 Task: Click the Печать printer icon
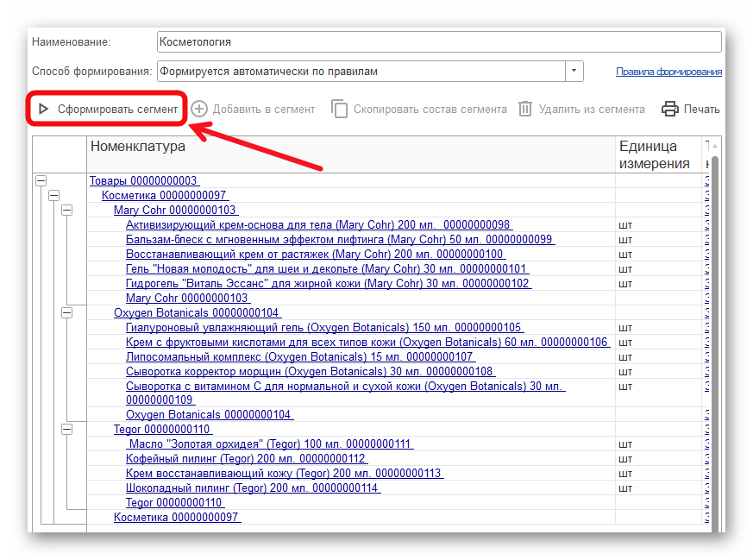coord(670,110)
